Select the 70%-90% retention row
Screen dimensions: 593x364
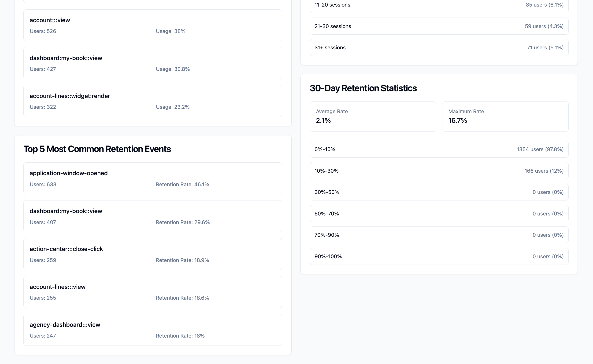[x=439, y=235]
